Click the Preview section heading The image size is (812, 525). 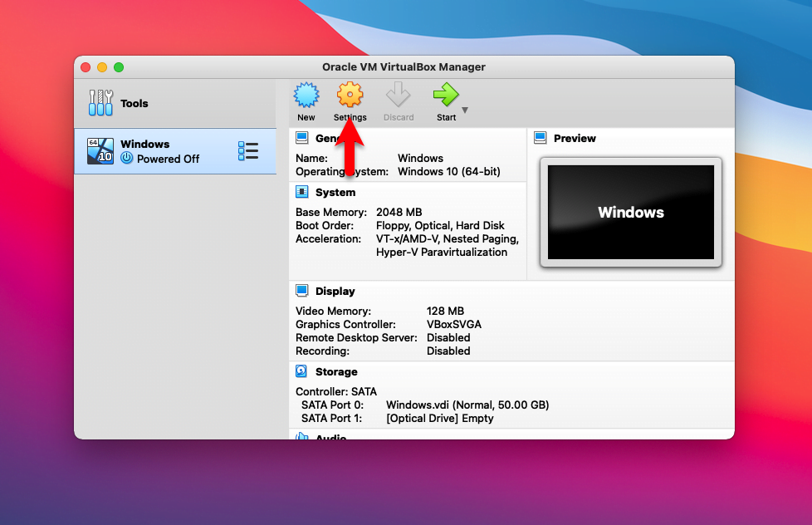[x=575, y=139]
